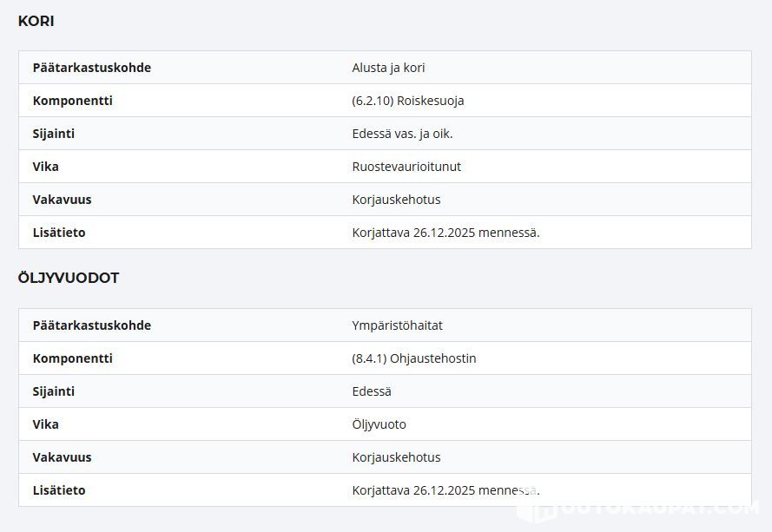Click the '(8.4.1) Ohjaustehostin' component cell

pyautogui.click(x=414, y=358)
